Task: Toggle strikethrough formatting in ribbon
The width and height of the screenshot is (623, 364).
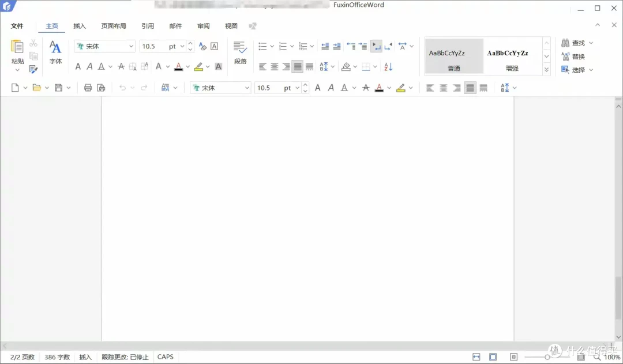Action: click(121, 67)
